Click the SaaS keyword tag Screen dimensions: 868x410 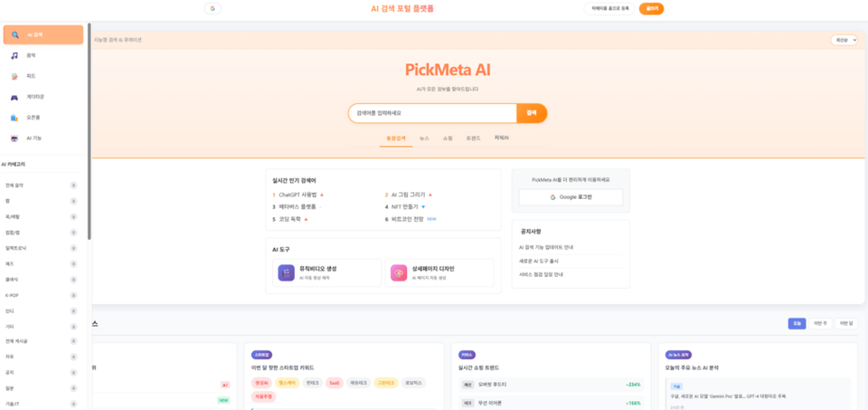(335, 383)
